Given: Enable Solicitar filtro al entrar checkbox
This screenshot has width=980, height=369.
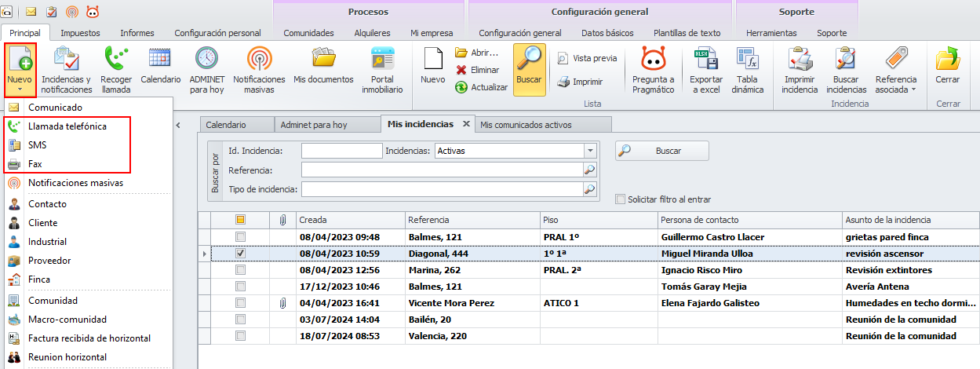Looking at the screenshot, I should [621, 199].
